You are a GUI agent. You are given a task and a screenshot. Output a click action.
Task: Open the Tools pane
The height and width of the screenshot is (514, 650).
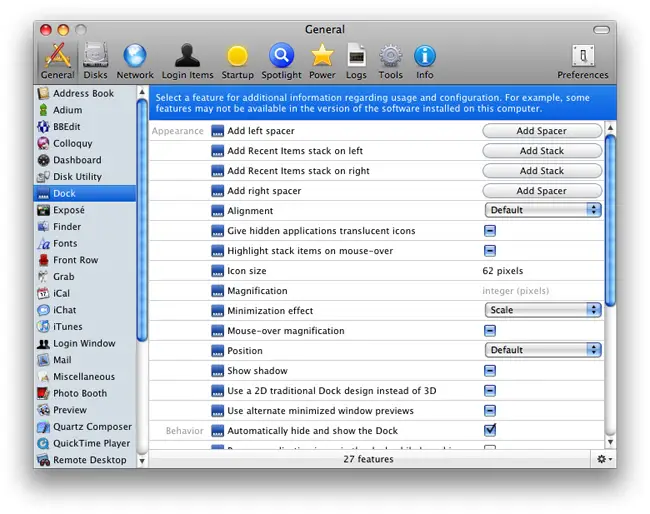tap(390, 61)
